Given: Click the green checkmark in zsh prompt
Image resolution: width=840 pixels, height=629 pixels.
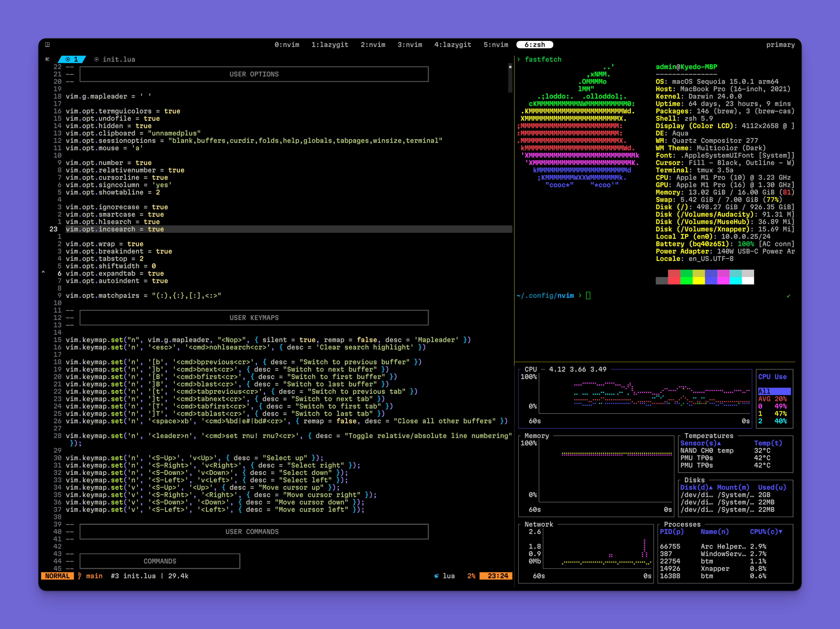Looking at the screenshot, I should [x=788, y=296].
